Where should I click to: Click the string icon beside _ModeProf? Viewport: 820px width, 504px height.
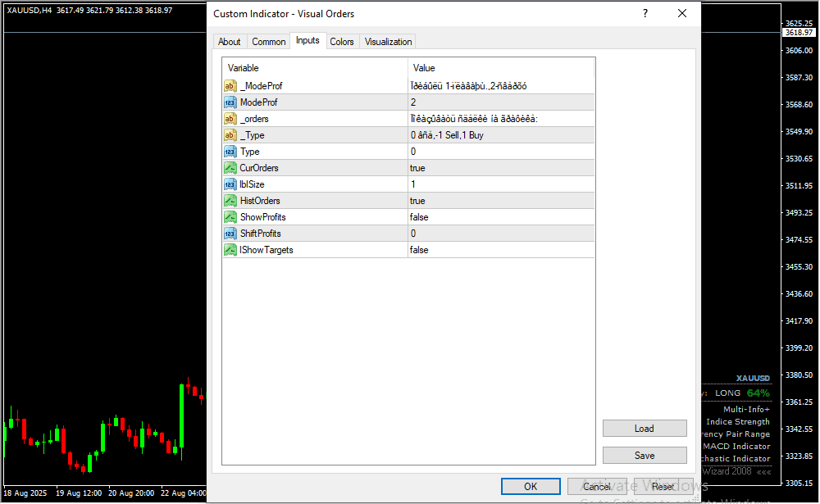230,86
